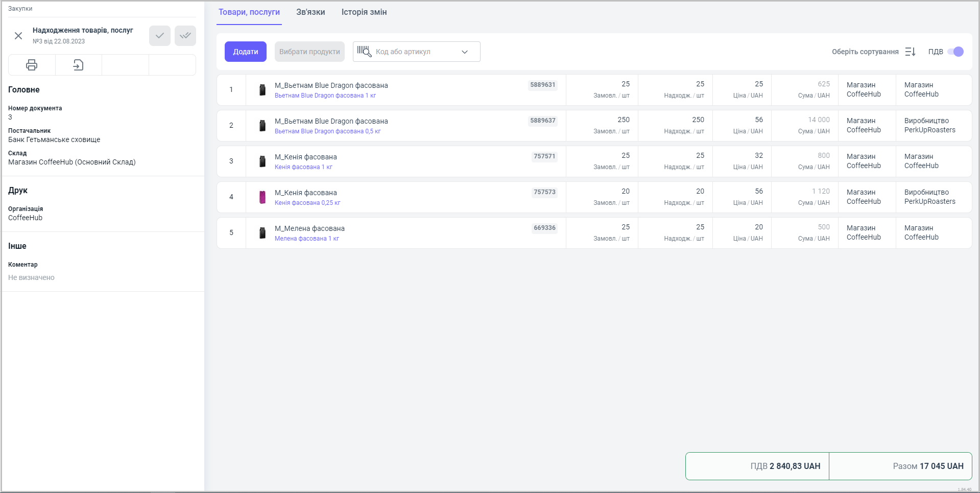980x493 pixels.
Task: Open the Історія змін tab
Action: (364, 12)
